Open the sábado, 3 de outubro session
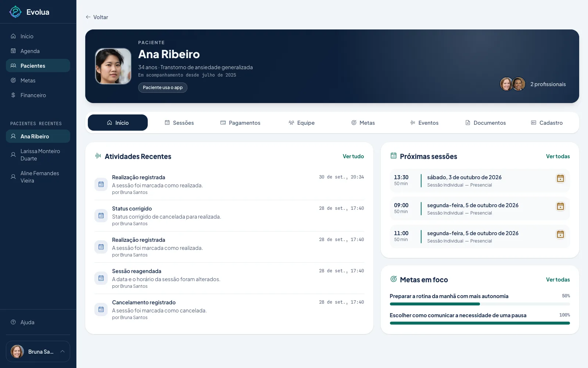This screenshot has height=368, width=588. tap(480, 181)
